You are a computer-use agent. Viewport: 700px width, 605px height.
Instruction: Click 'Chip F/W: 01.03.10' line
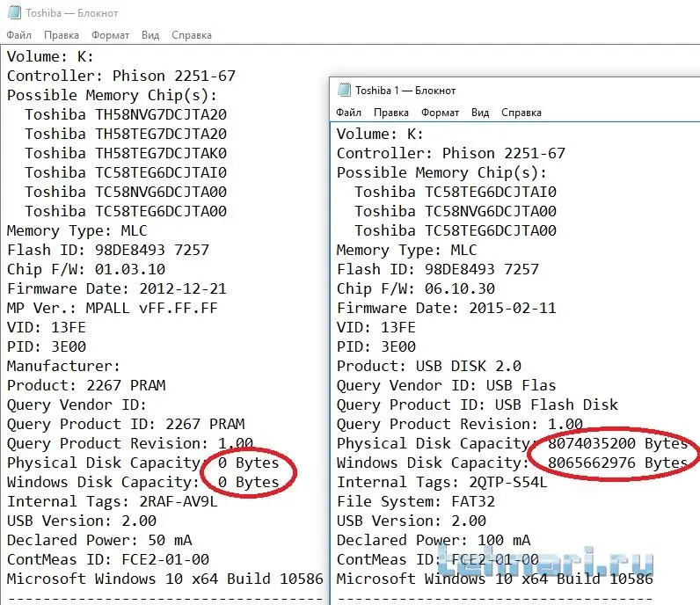click(86, 269)
